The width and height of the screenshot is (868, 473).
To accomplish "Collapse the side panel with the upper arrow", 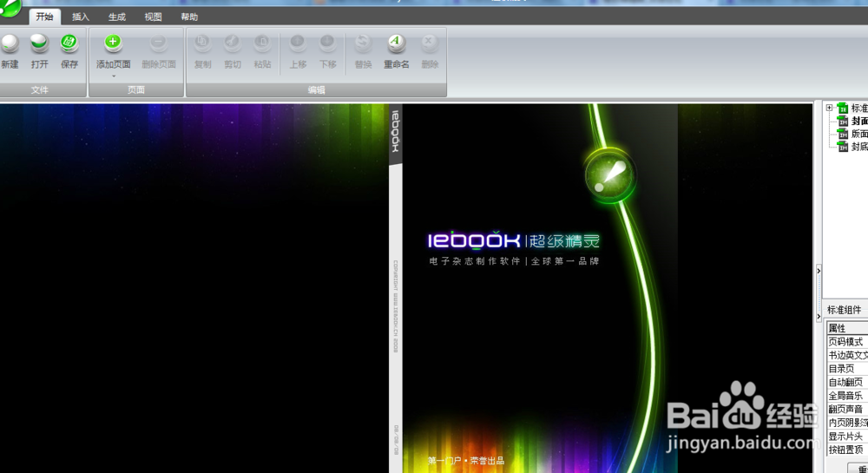I will point(819,271).
